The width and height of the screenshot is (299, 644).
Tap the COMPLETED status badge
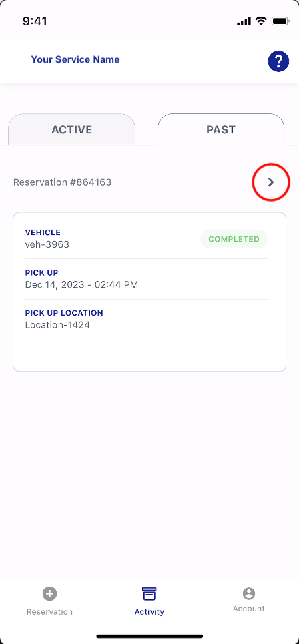pyautogui.click(x=234, y=239)
